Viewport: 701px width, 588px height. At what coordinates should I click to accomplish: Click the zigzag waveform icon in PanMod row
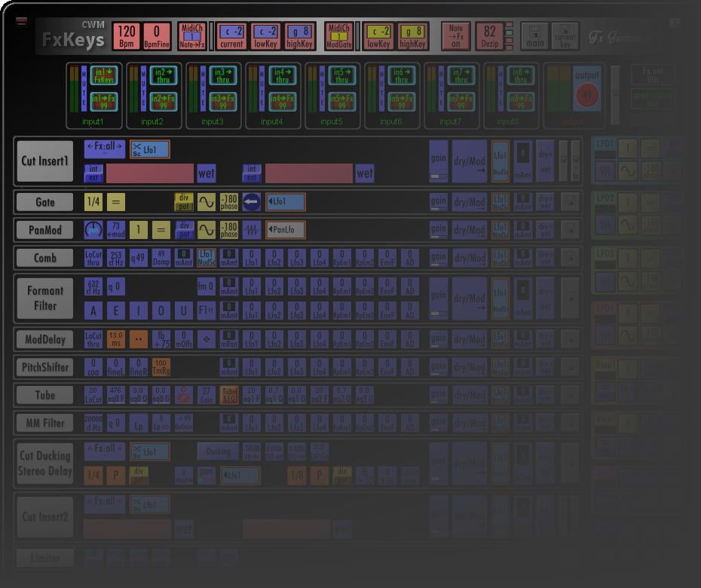pos(253,229)
